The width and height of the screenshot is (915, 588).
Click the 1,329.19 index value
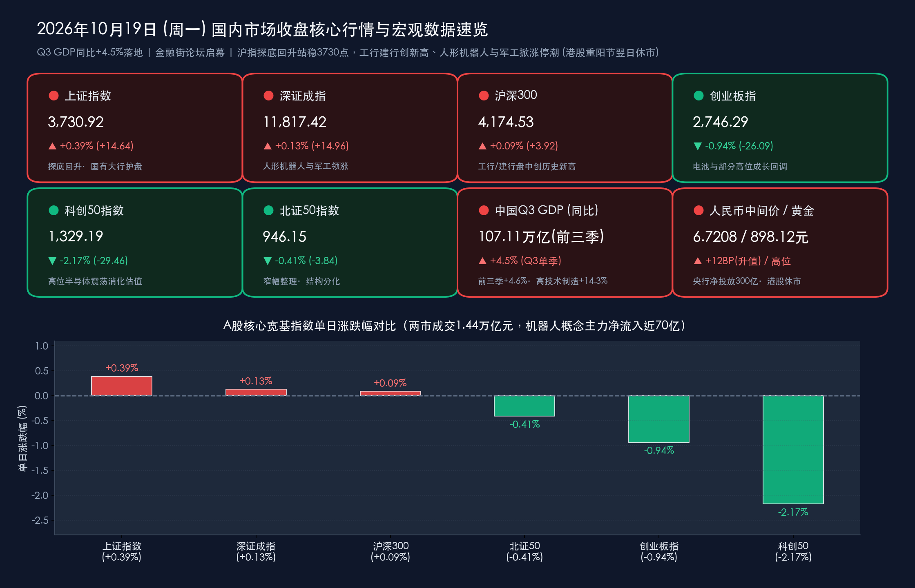pos(76,236)
